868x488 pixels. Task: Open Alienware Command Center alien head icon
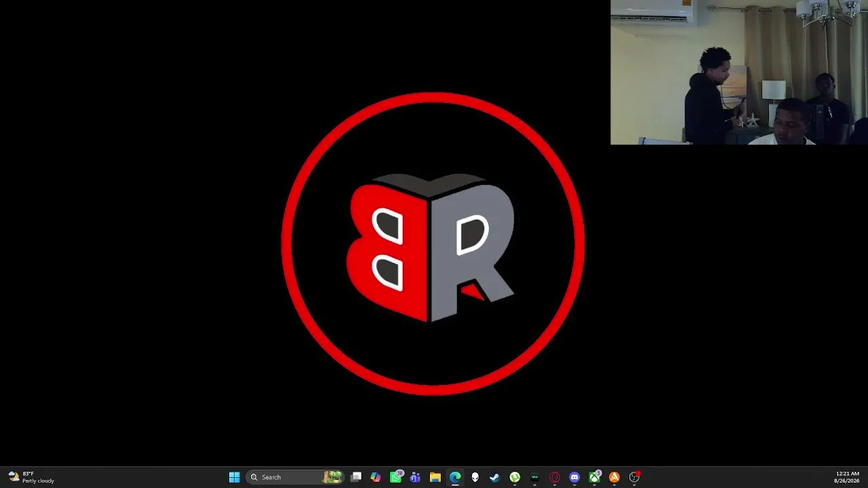pyautogui.click(x=475, y=477)
